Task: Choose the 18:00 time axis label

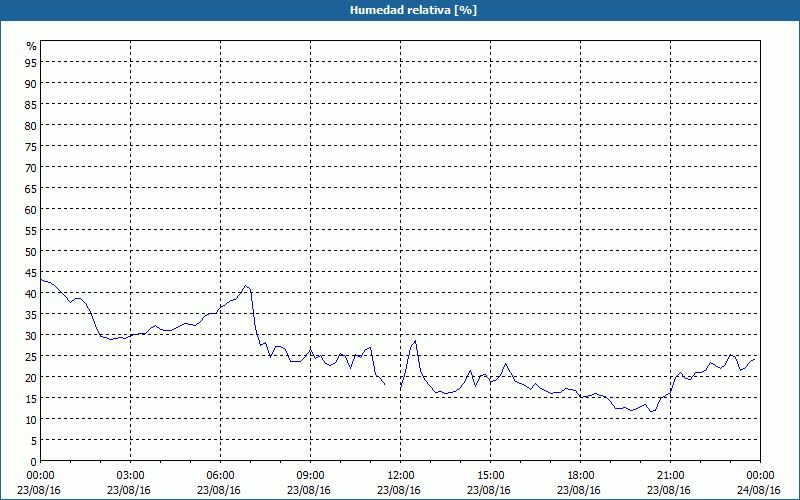Action: click(x=580, y=476)
